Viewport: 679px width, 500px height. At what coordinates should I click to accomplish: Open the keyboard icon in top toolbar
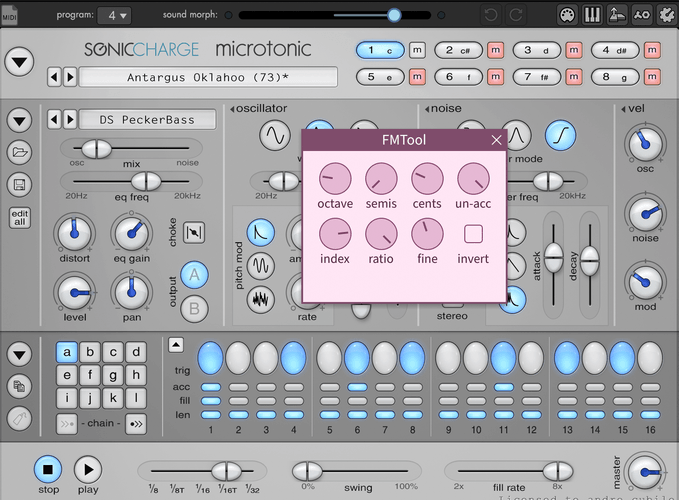[x=592, y=15]
